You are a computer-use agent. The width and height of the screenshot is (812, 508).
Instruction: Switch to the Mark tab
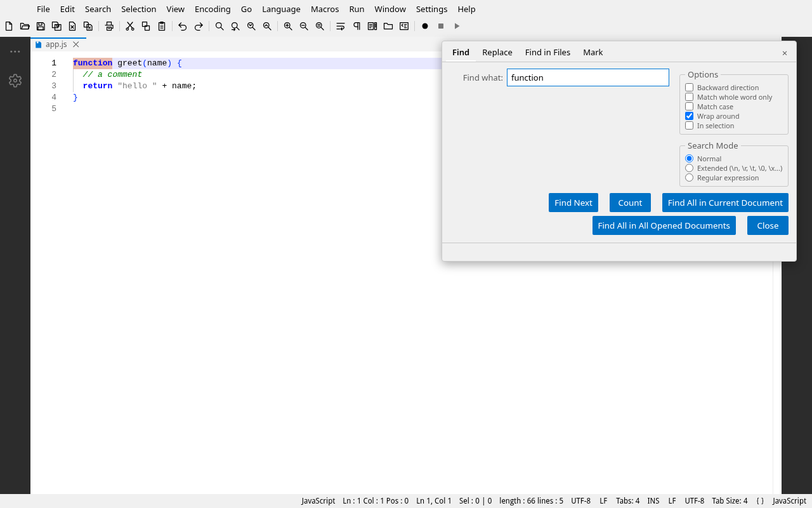(x=593, y=52)
